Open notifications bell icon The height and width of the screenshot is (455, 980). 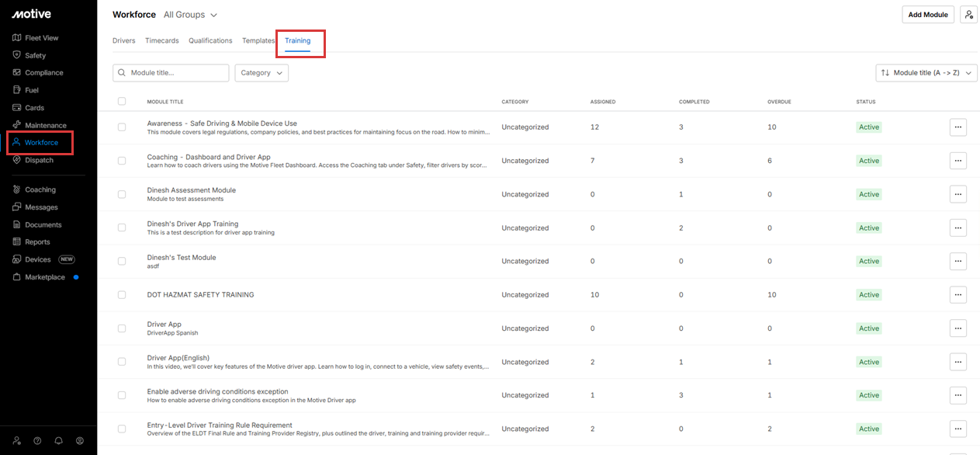click(x=58, y=440)
